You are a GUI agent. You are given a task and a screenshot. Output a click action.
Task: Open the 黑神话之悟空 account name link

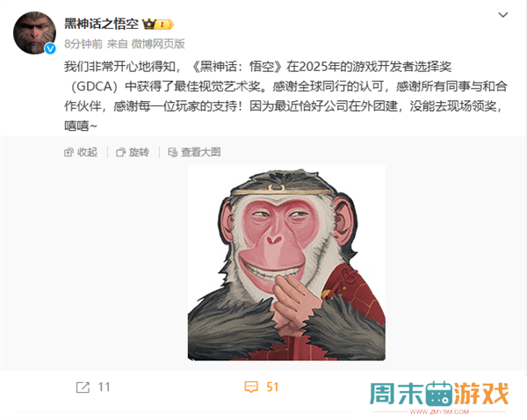(x=101, y=24)
